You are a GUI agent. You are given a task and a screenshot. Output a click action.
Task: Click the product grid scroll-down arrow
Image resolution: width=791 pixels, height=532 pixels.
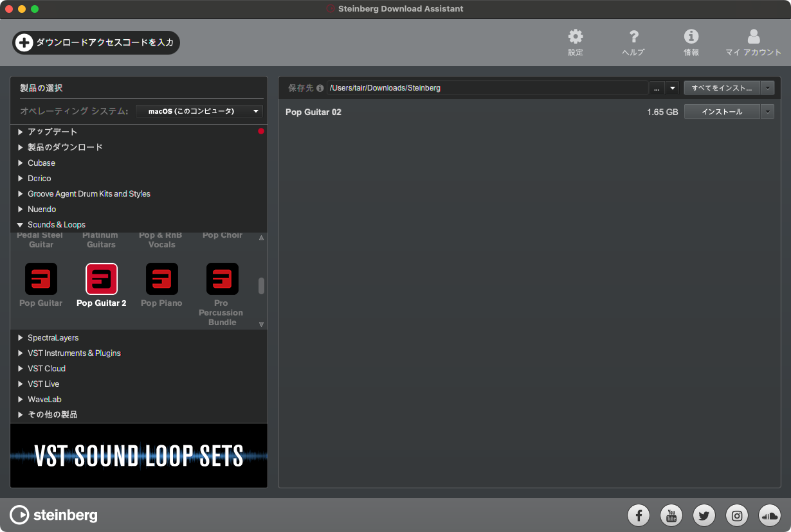click(262, 324)
